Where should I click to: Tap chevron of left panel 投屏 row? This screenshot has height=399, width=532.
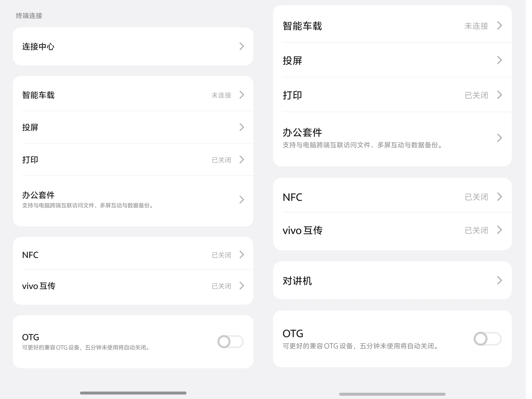click(x=242, y=127)
